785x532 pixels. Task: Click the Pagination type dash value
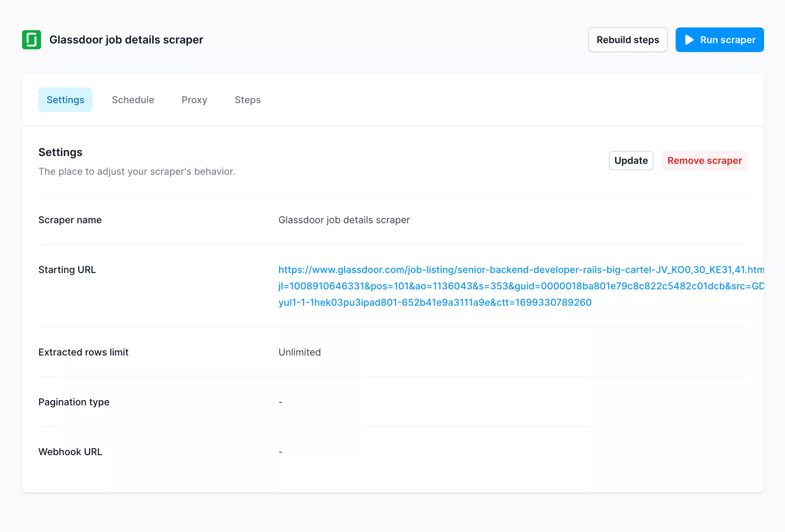[x=280, y=402]
